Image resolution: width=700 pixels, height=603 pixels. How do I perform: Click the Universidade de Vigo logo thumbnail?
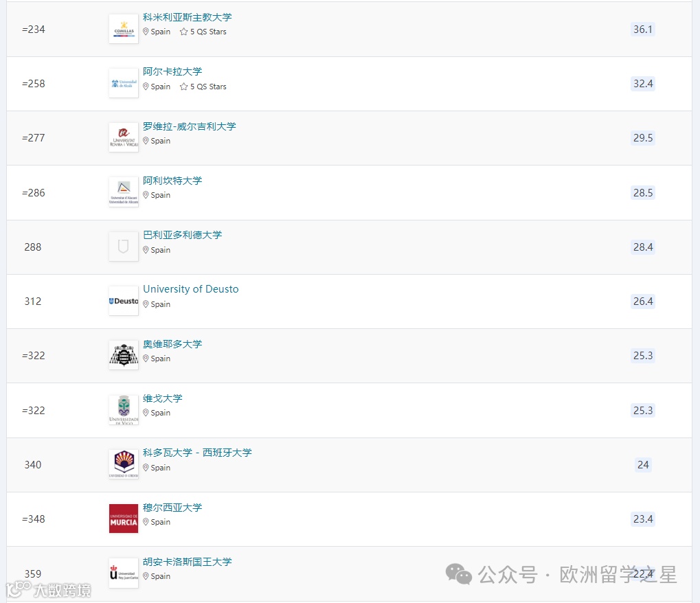[123, 409]
